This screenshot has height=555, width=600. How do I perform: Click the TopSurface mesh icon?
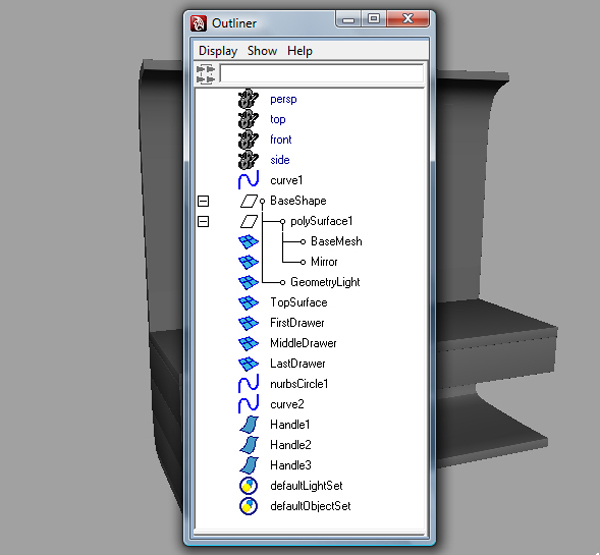coord(248,303)
